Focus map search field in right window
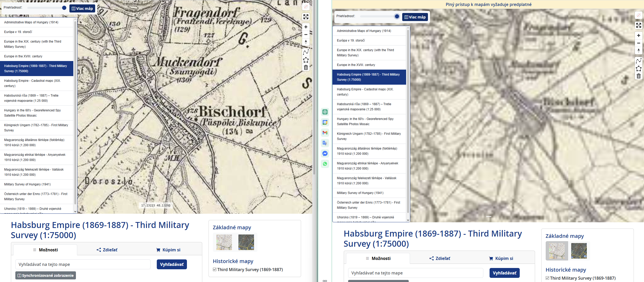This screenshot has width=644, height=282. (416, 273)
